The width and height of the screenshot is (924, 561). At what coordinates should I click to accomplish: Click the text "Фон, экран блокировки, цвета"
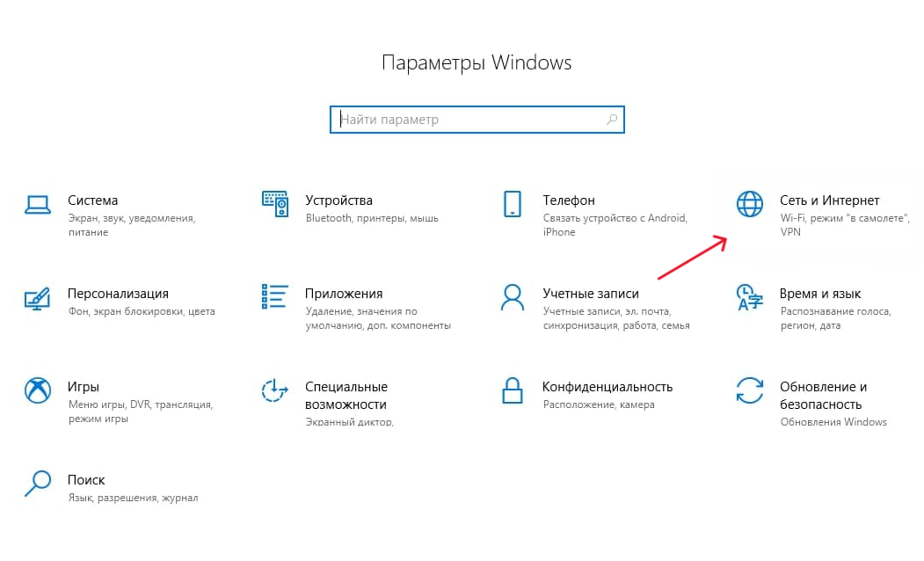142,311
